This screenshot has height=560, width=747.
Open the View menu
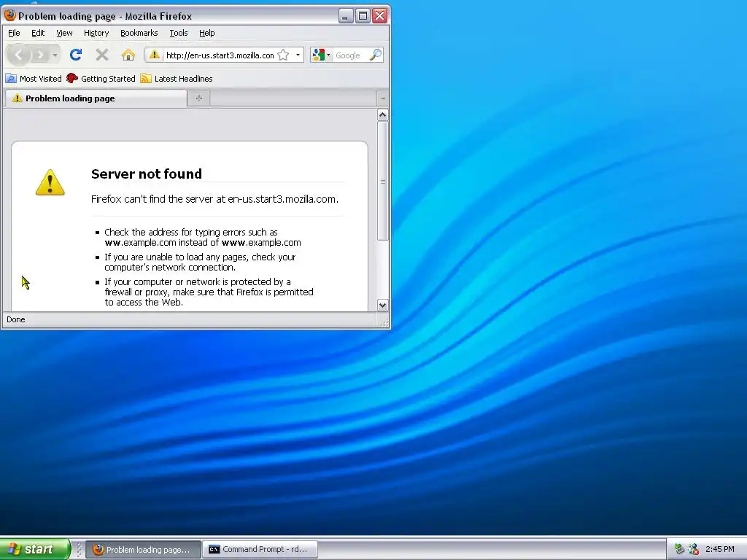point(64,33)
